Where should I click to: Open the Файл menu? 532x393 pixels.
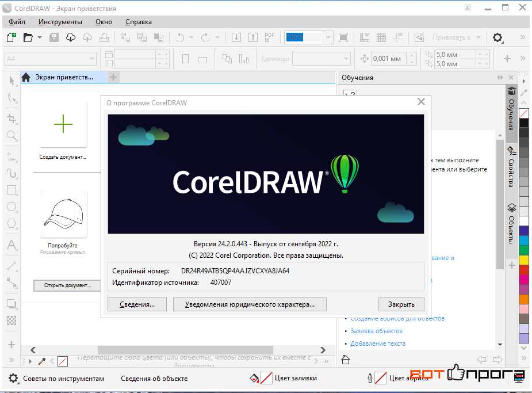click(x=17, y=22)
